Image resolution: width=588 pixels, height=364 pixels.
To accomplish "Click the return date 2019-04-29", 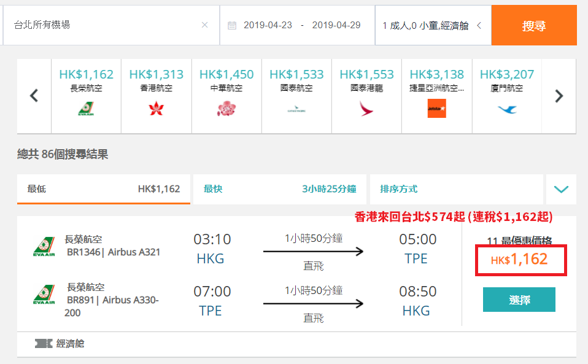I will pos(336,25).
